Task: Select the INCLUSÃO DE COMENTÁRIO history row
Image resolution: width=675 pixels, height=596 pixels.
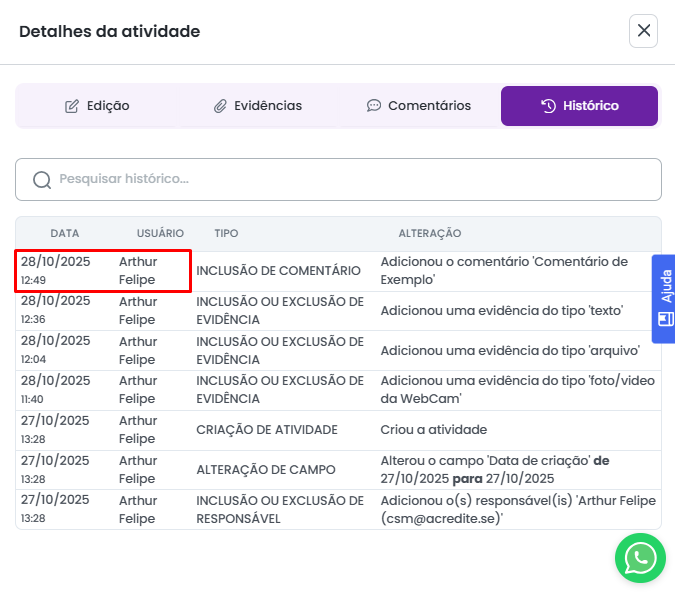Action: 278,271
